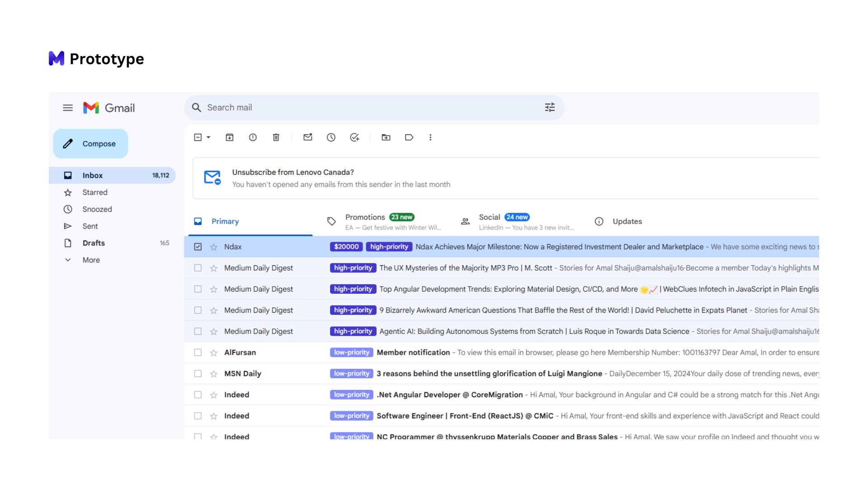Click the Snooze clock icon in toolbar

click(331, 137)
